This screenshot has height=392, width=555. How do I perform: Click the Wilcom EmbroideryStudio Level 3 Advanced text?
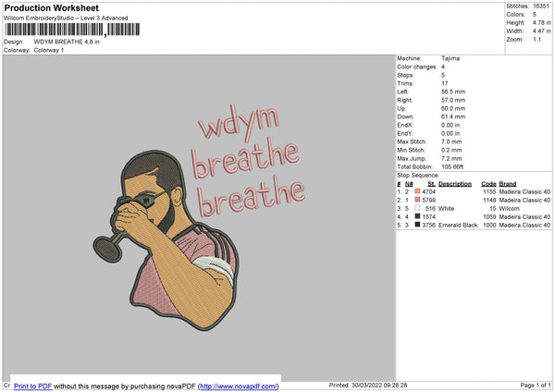tap(66, 18)
